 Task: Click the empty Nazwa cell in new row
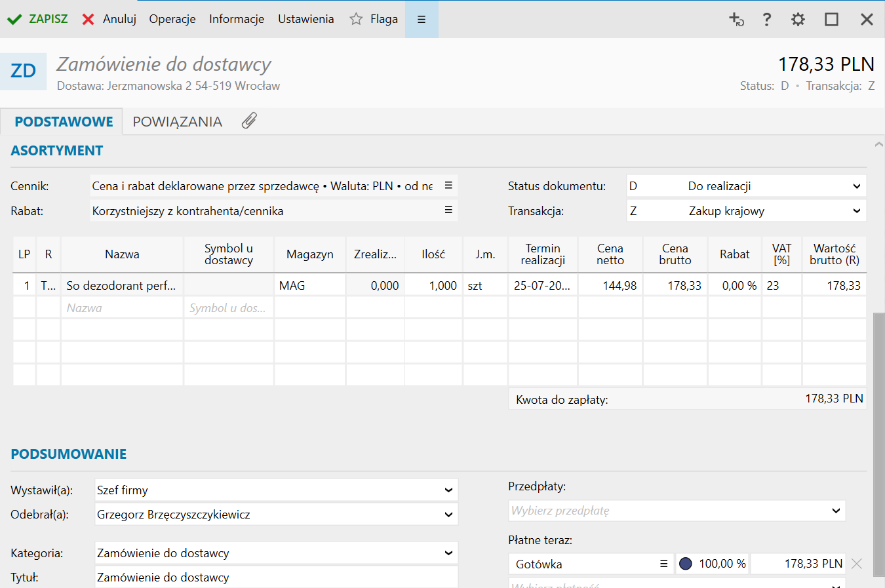point(122,308)
